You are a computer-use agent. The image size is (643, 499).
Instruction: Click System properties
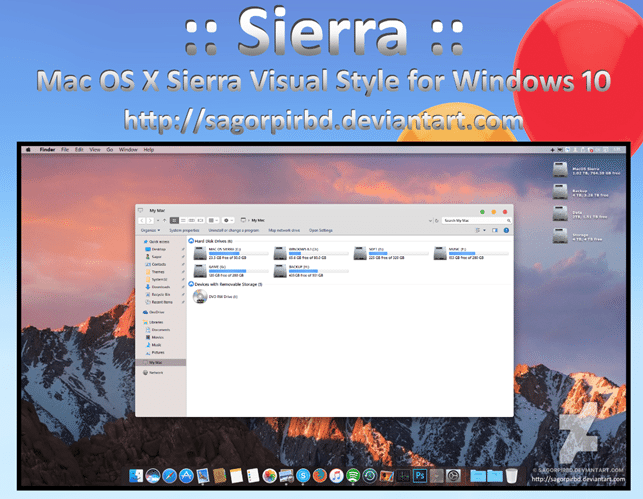click(x=184, y=230)
